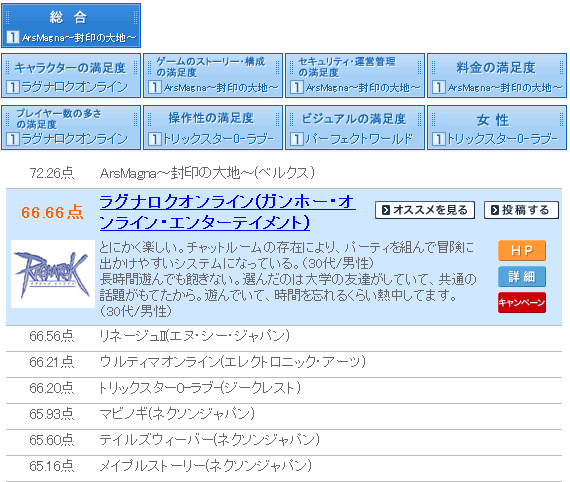
Task: Click the Ragnarok Online logo thumbnail
Action: (53, 274)
